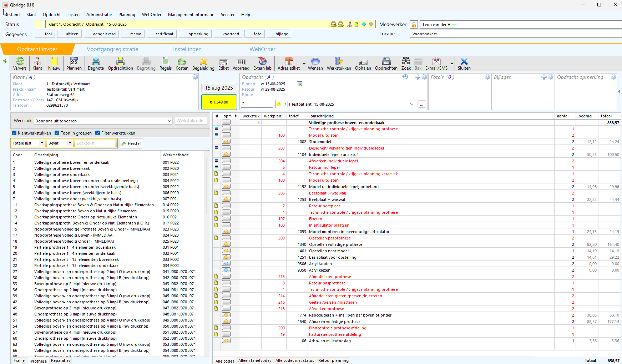Open the Administratie menu

coord(99,15)
